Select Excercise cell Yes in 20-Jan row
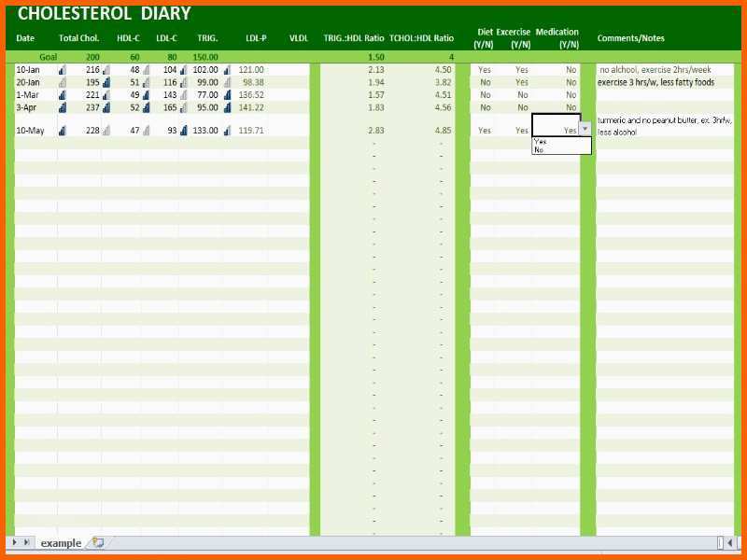This screenshot has height=560, width=747. [x=522, y=82]
